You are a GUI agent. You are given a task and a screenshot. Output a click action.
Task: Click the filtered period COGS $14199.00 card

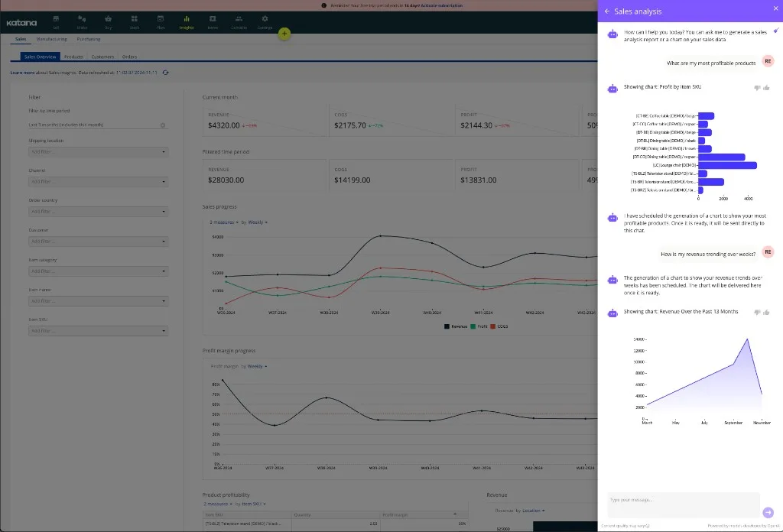pyautogui.click(x=391, y=175)
